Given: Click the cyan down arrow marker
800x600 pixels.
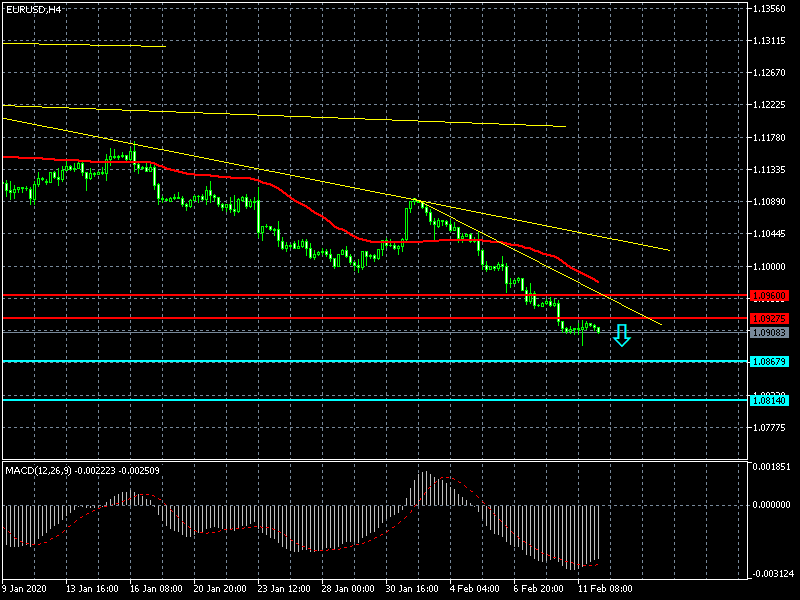Looking at the screenshot, I should 622,336.
